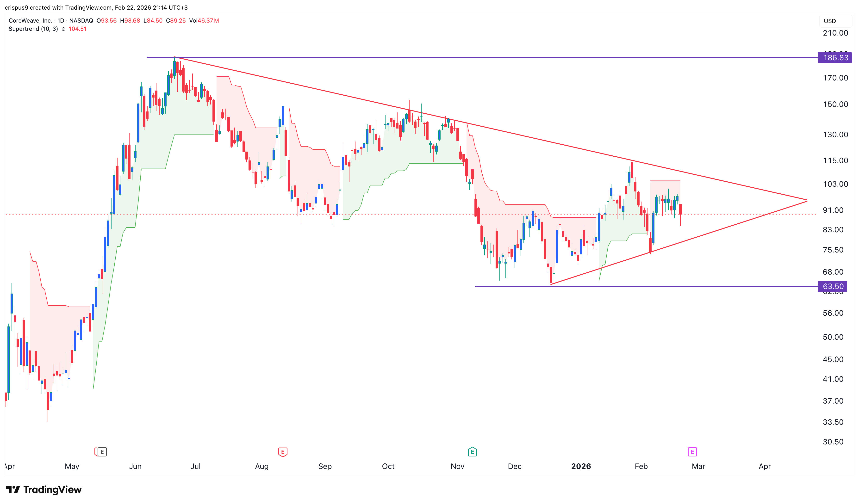Click the purple 186.83 price label
This screenshot has width=859, height=504.
835,58
